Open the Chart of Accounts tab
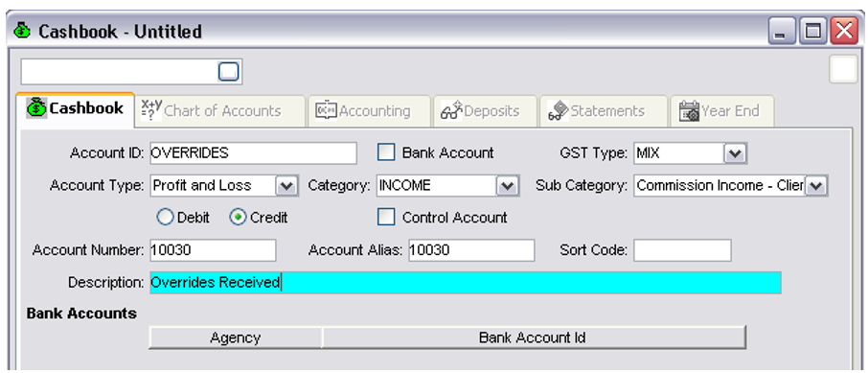868x373 pixels. 219,111
